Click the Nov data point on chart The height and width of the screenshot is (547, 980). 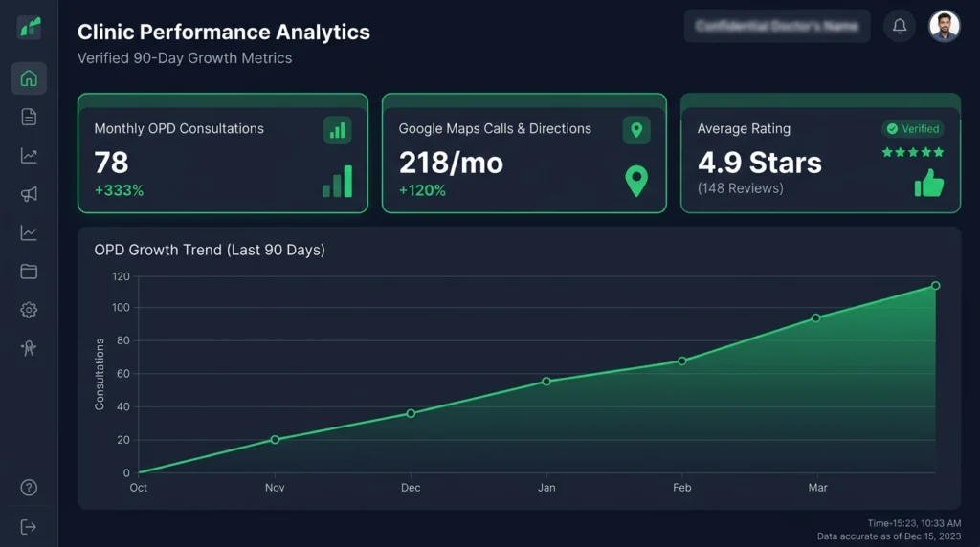pos(275,440)
